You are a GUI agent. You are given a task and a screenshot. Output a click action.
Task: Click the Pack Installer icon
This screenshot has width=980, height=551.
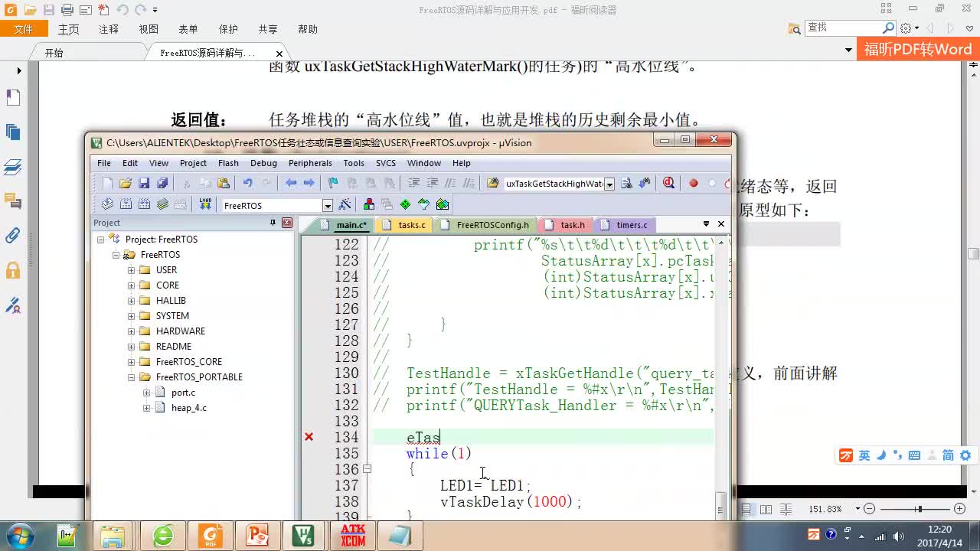click(x=443, y=204)
